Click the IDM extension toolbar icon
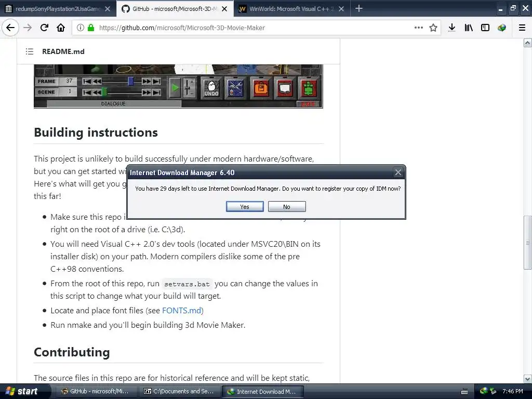 (502, 28)
